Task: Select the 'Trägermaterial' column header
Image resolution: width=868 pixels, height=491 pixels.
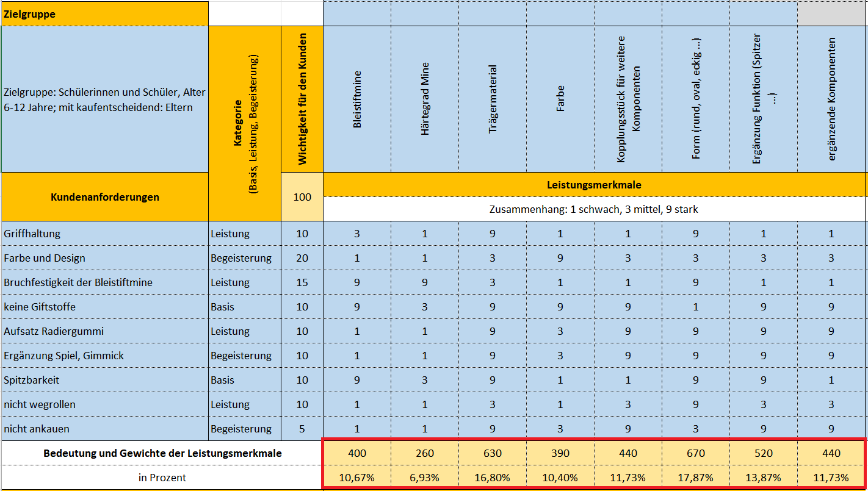Action: coord(493,99)
